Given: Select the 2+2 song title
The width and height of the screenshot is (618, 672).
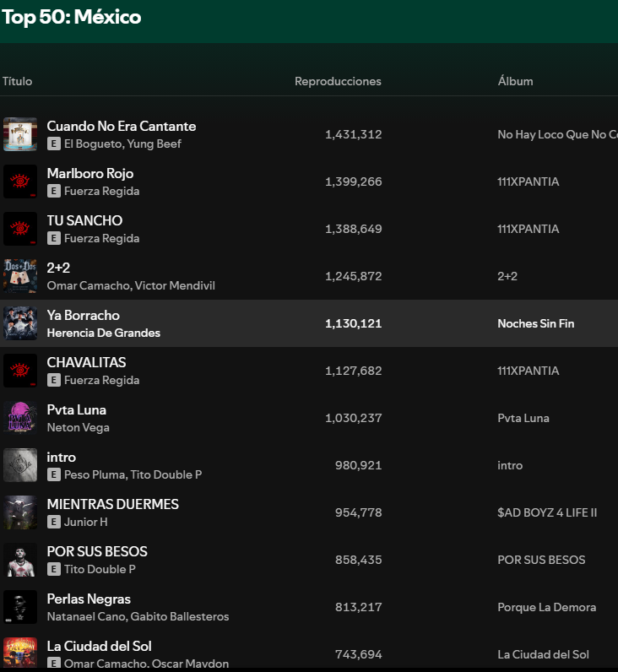Looking at the screenshot, I should [x=58, y=268].
